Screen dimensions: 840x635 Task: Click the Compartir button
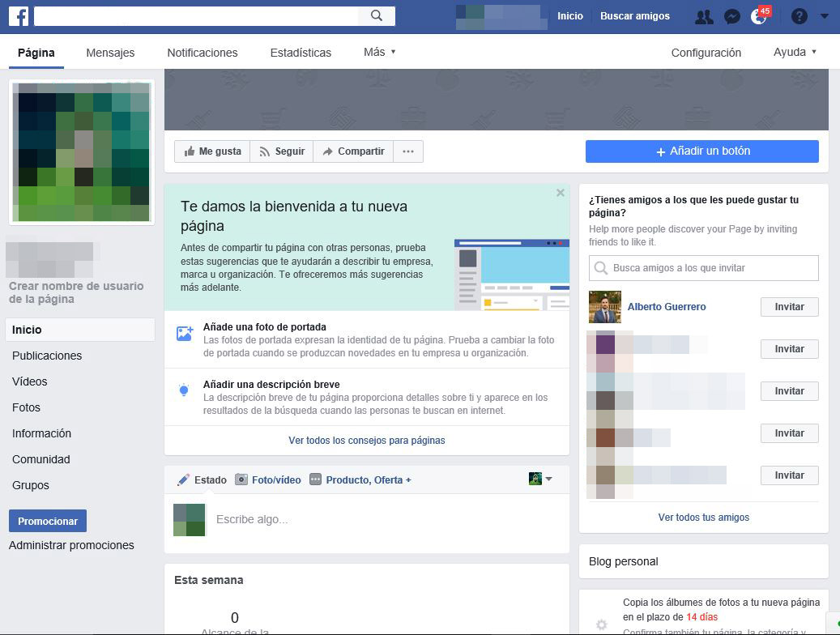pos(353,151)
